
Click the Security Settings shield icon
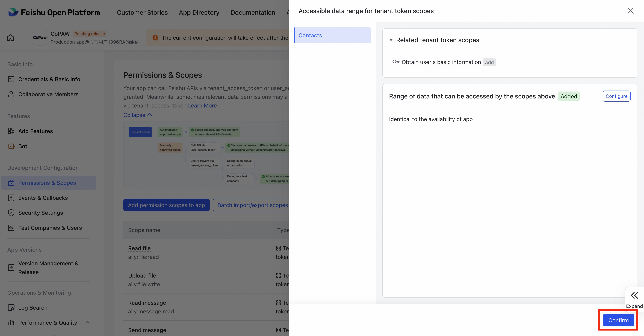click(x=11, y=213)
